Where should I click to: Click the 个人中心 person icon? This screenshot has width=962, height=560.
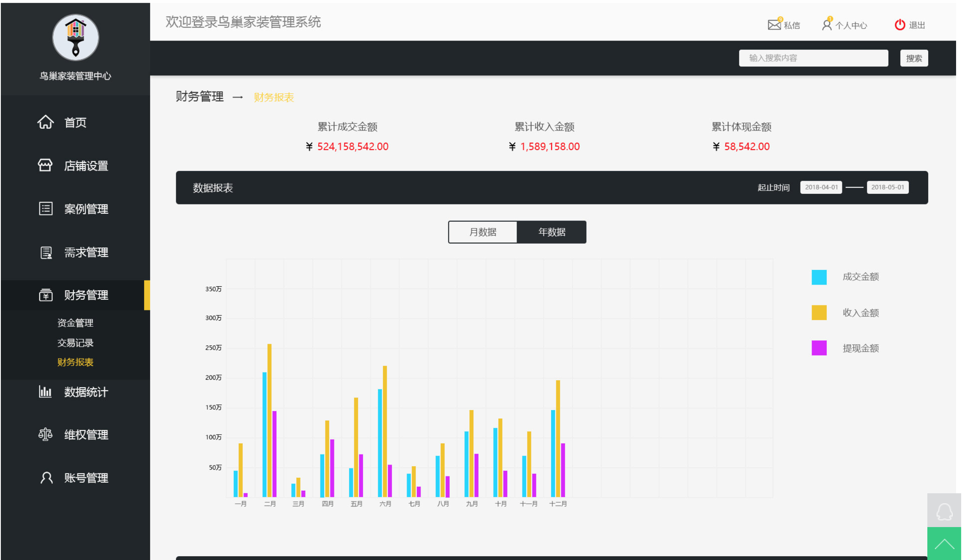pyautogui.click(x=827, y=24)
